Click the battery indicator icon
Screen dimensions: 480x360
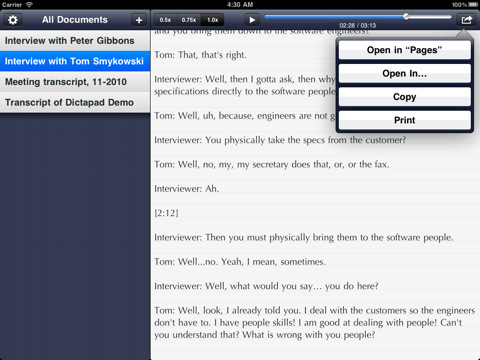point(473,5)
